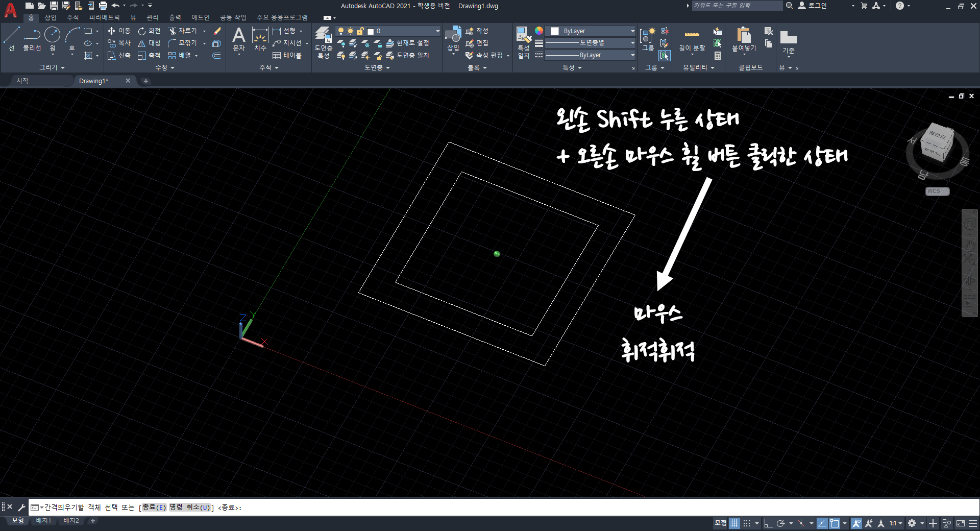Open the 도면층별 lineweight dropdown

[x=632, y=43]
